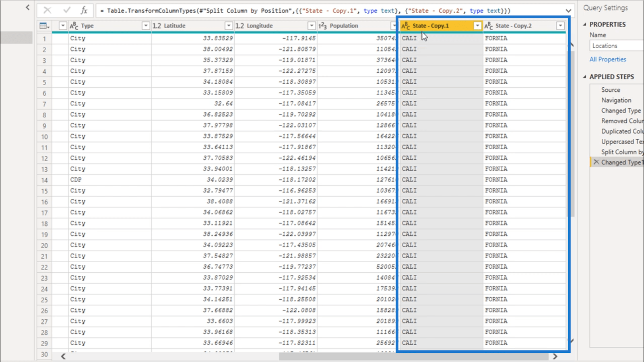
Task: Expand the formula bar with the down chevron
Action: 568,11
